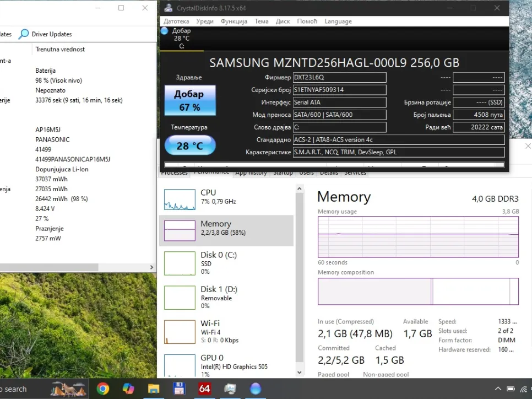Switch to the red 64 taskbar app

pos(204,388)
